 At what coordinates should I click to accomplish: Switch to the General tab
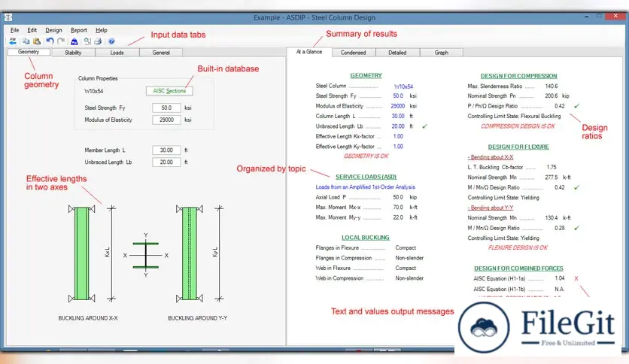click(x=161, y=53)
